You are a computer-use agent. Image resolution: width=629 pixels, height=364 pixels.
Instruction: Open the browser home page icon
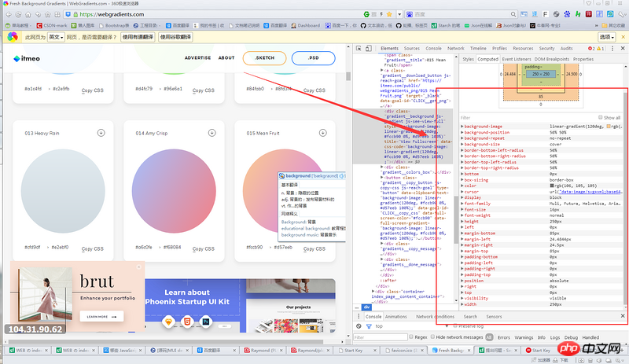(x=28, y=14)
